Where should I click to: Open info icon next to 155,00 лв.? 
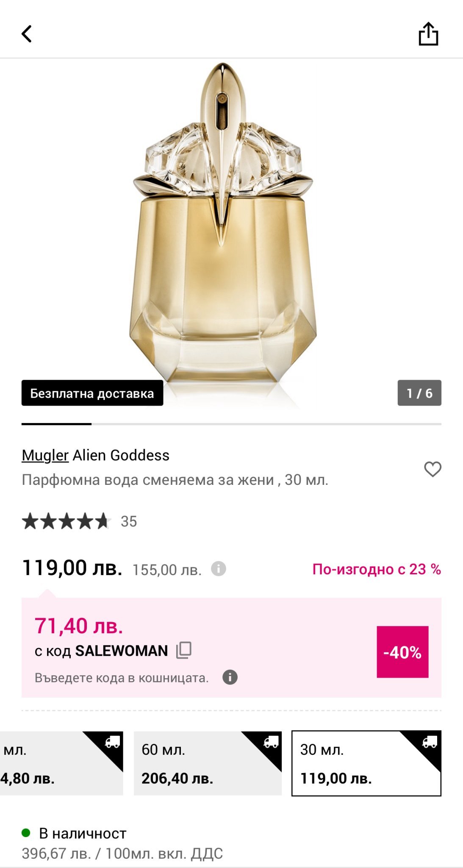(219, 569)
